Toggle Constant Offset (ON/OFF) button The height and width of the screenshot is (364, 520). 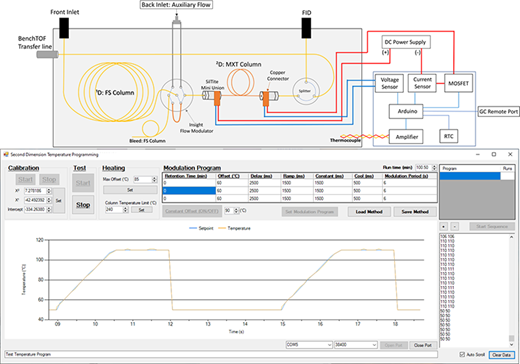point(192,211)
